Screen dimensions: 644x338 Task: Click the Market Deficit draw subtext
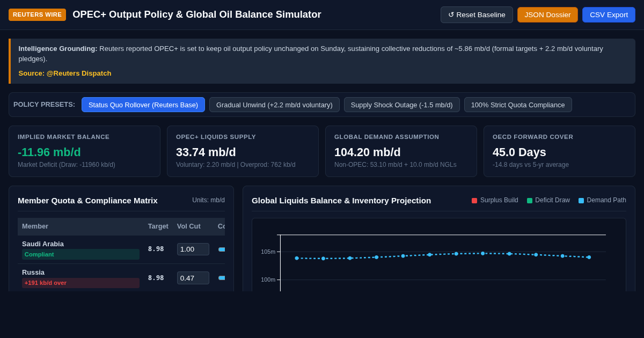coord(67,165)
